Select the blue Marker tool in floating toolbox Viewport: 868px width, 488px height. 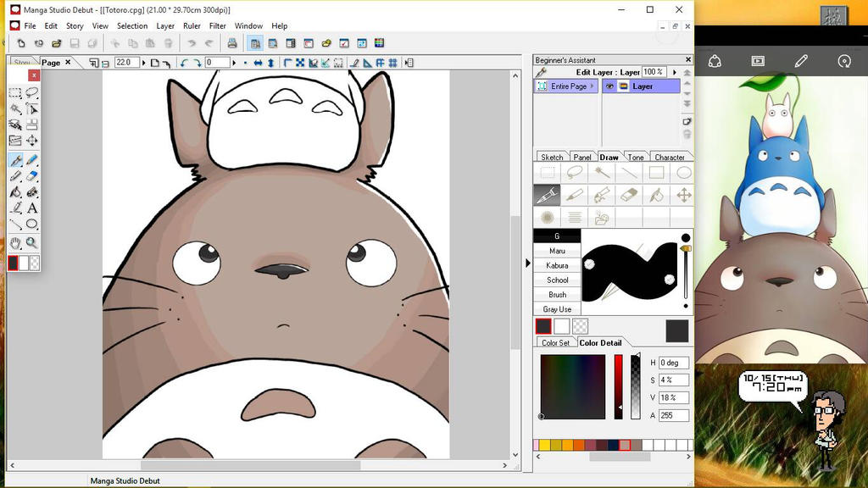pyautogui.click(x=32, y=160)
